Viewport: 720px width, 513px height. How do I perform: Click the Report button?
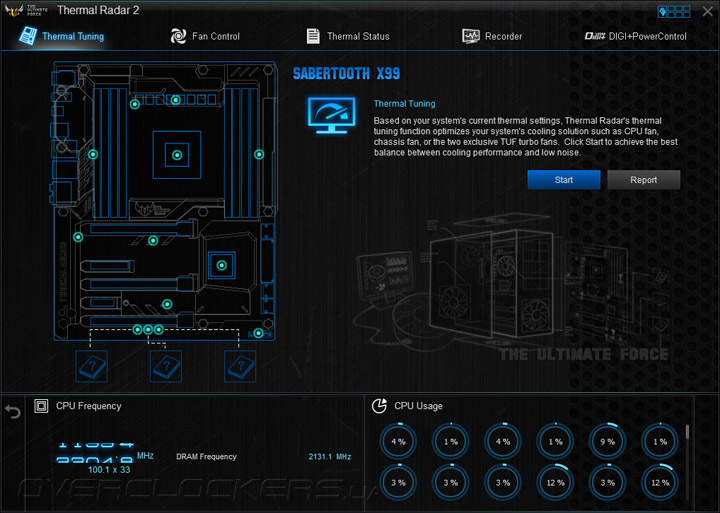point(643,180)
